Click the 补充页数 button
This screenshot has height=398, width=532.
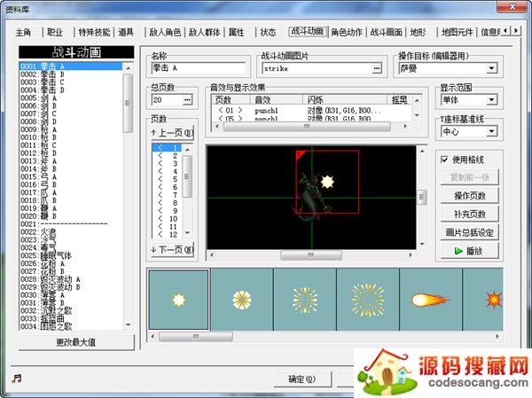pos(470,214)
